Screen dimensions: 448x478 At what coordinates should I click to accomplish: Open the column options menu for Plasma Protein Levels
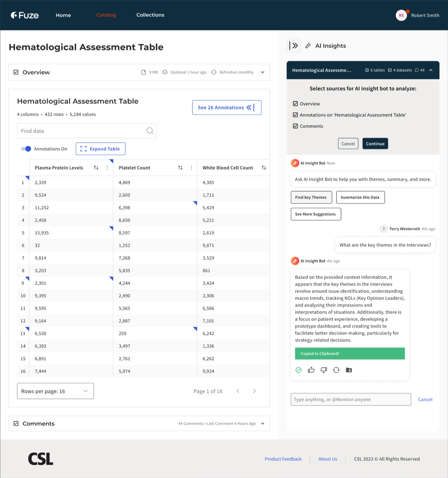[107, 168]
